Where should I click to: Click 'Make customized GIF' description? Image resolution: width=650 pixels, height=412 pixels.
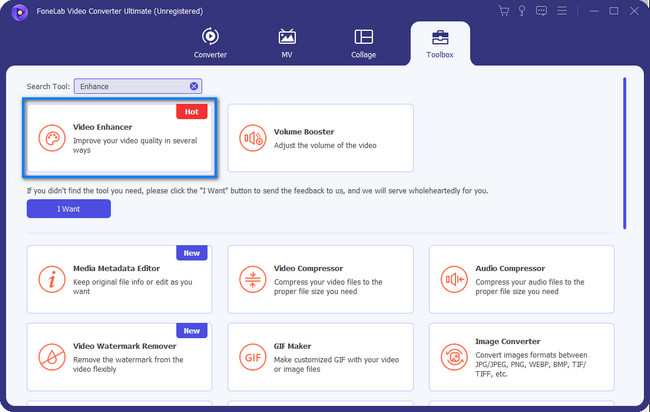(336, 364)
